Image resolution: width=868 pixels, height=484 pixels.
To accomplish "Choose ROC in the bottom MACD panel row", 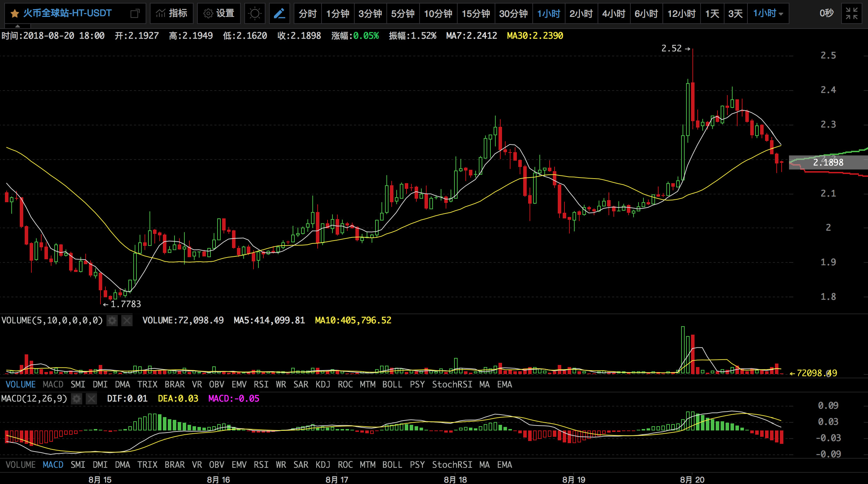I will pos(345,465).
